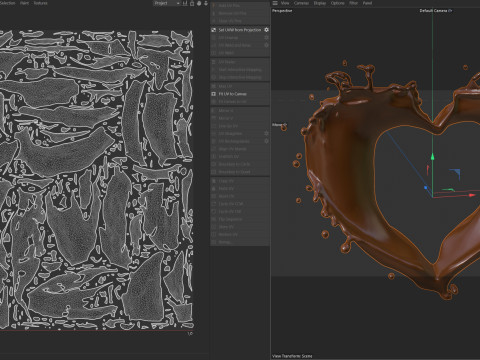Open the viewport Cameras menu
Image resolution: width=480 pixels, height=360 pixels.
[301, 3]
